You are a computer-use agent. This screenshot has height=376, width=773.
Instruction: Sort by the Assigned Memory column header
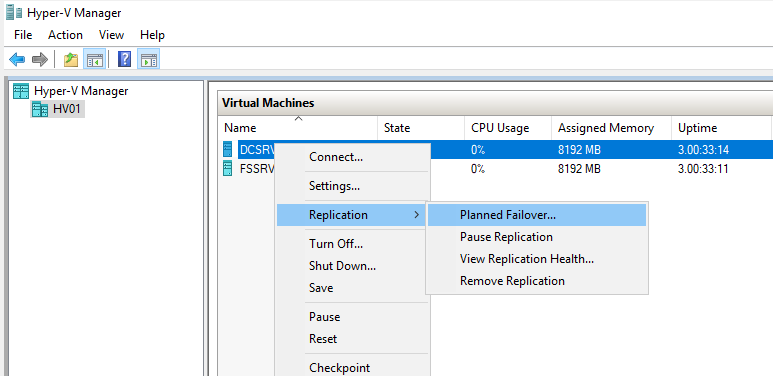[x=611, y=128]
